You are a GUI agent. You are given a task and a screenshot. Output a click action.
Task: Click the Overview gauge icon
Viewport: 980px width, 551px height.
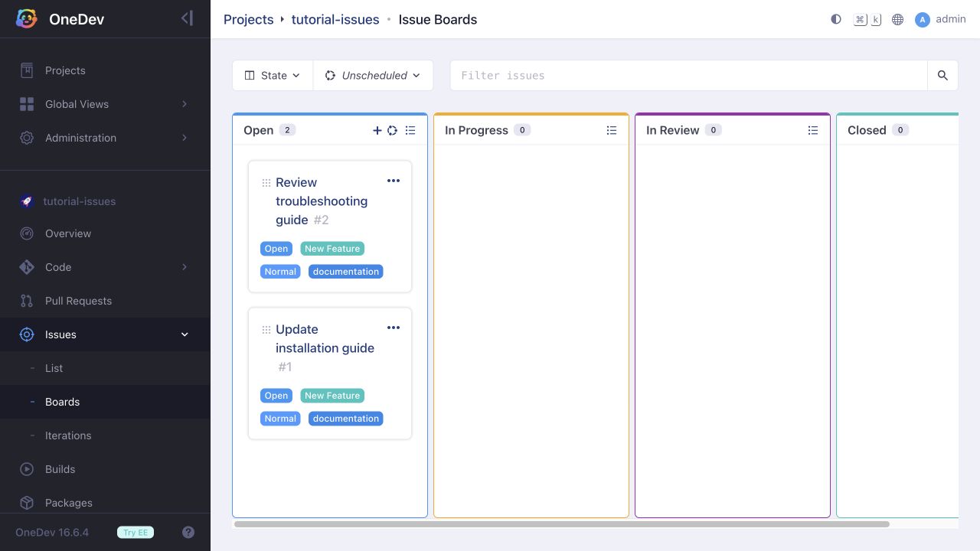click(27, 233)
